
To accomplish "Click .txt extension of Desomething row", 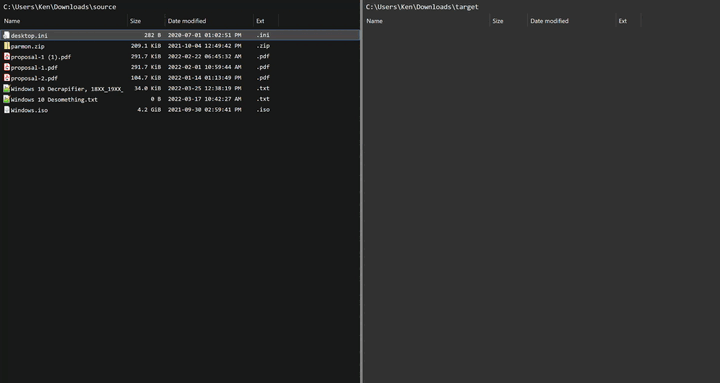I will tap(263, 99).
